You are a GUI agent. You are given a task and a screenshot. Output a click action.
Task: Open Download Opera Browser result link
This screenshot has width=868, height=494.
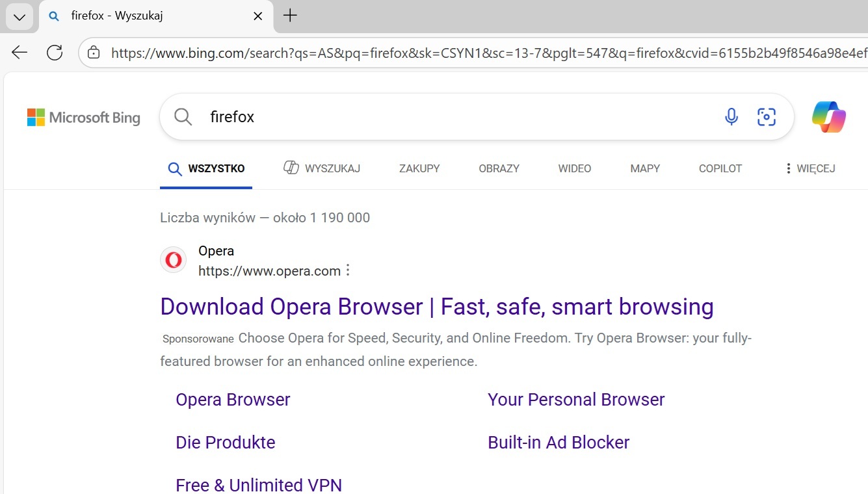coord(436,307)
